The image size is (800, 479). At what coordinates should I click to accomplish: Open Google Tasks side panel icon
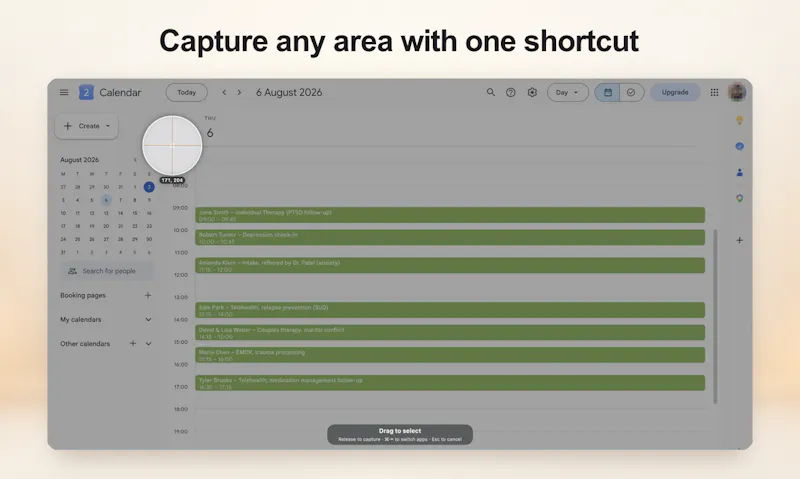739,146
